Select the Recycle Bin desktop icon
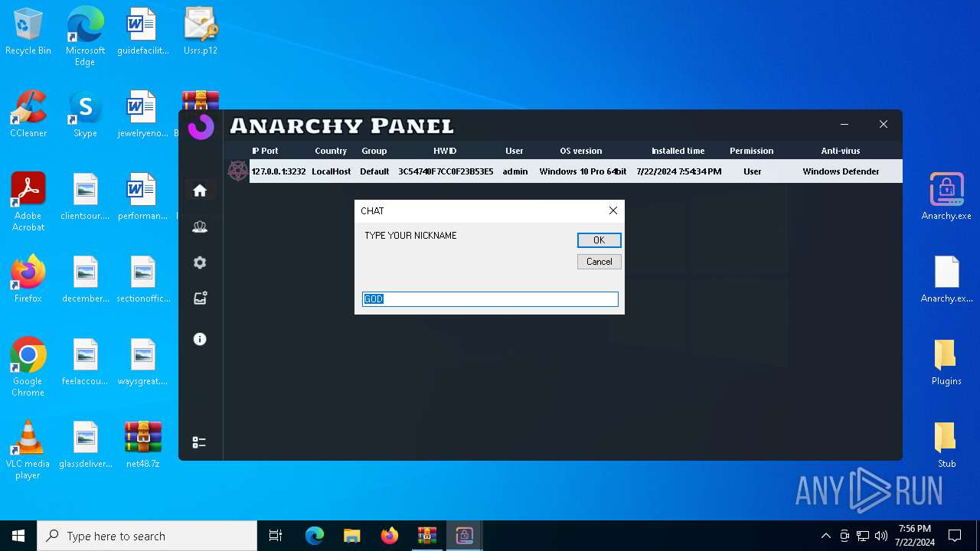980x551 pixels. [x=28, y=32]
